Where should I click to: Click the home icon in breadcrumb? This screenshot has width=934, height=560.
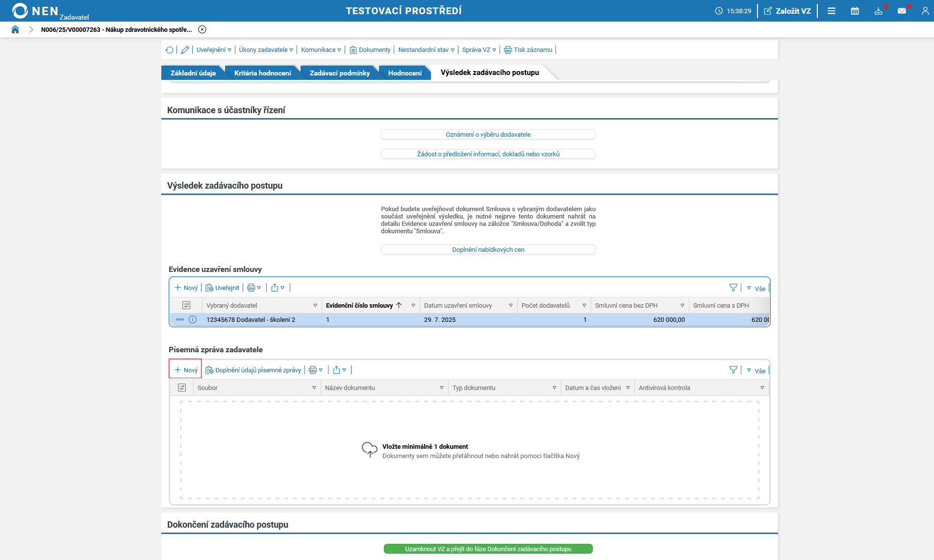15,29
